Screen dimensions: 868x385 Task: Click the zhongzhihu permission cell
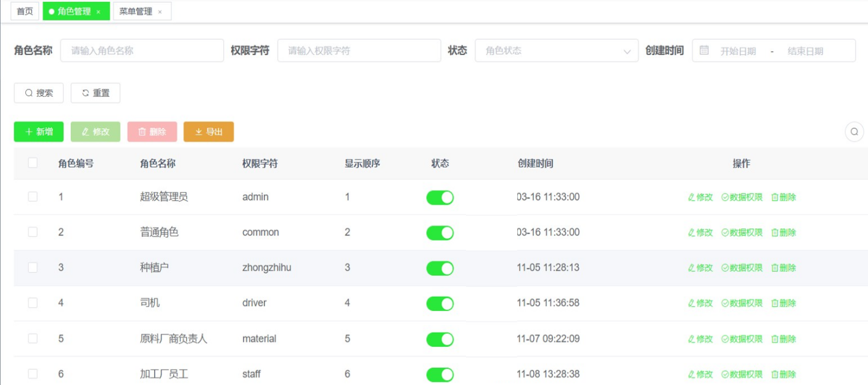[x=267, y=267]
